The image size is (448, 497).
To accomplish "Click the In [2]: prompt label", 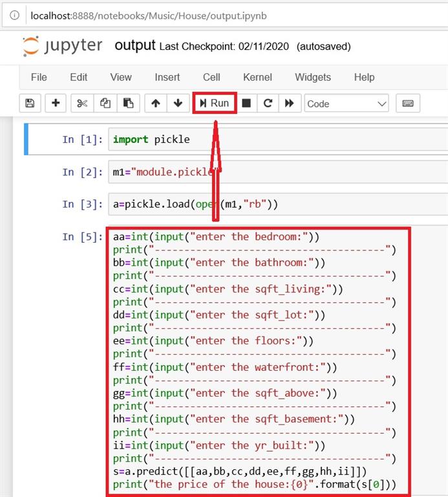I will click(82, 172).
